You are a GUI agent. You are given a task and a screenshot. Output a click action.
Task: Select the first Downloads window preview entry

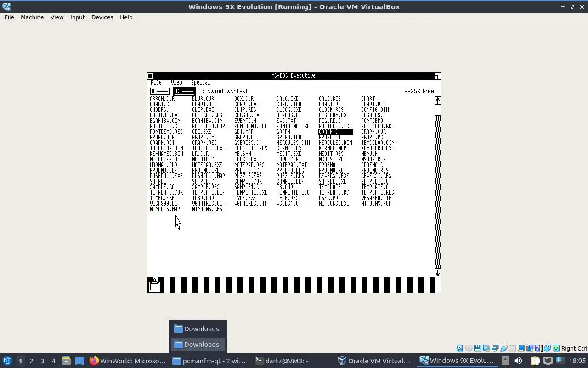(198, 329)
